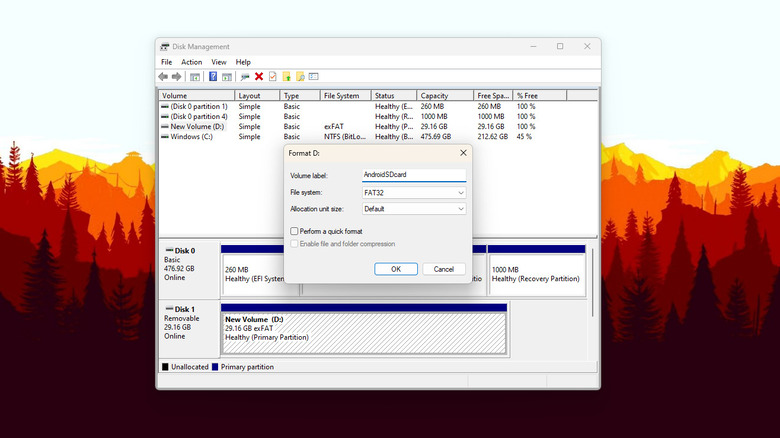Click the folder with magnifier icon
Viewport: 780px width, 438px height.
point(299,76)
